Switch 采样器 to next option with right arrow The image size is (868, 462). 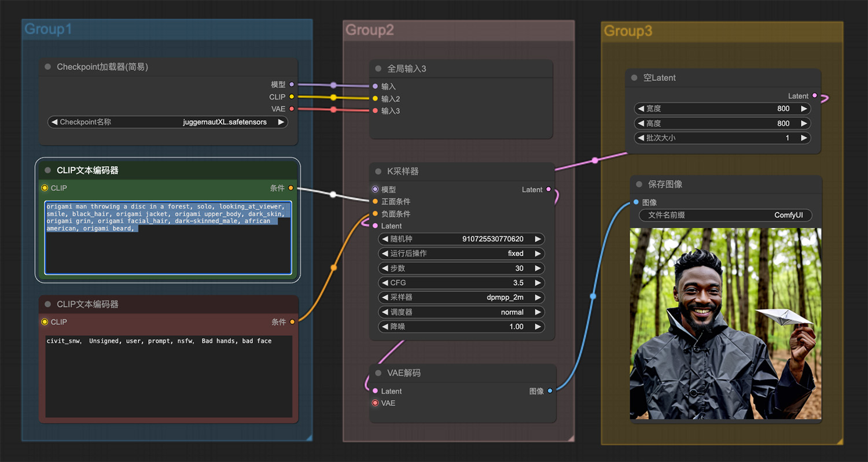[x=538, y=297]
